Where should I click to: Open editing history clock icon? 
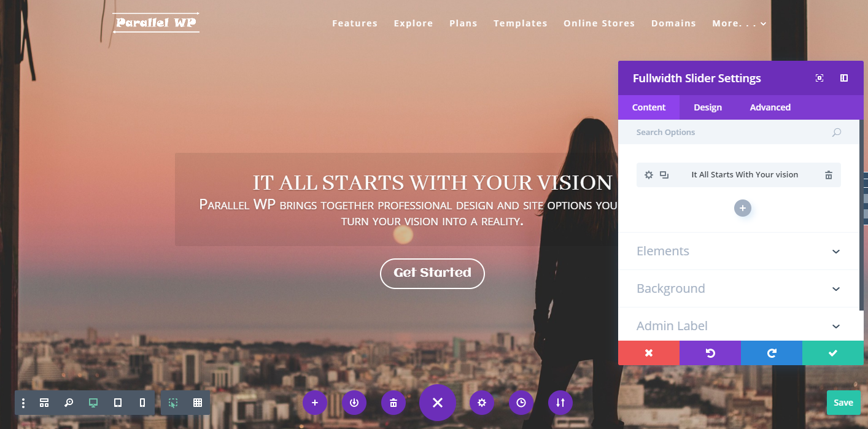tap(521, 403)
